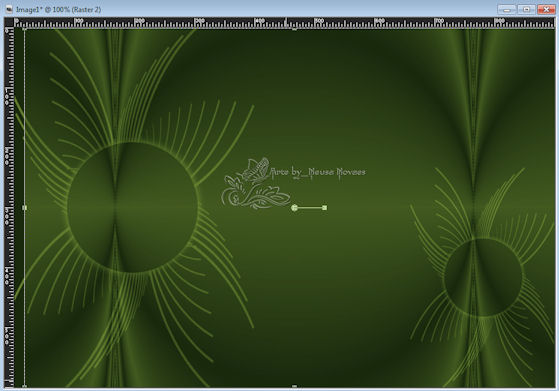The height and width of the screenshot is (391, 559).
Task: Click the Image1 @ 100% (Raster 2) title
Action: tap(58, 10)
